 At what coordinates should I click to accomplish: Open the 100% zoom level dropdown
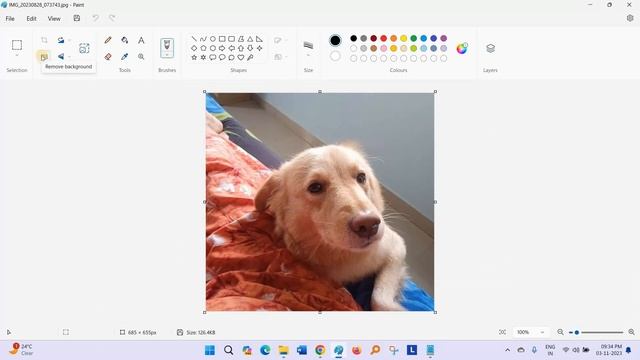(530, 332)
